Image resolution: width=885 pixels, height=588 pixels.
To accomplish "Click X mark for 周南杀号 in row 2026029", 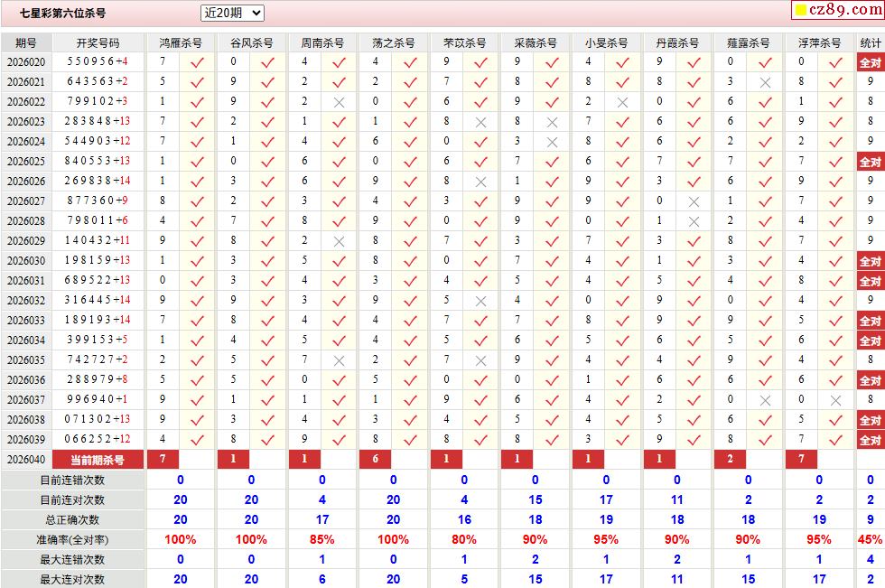I will (339, 241).
